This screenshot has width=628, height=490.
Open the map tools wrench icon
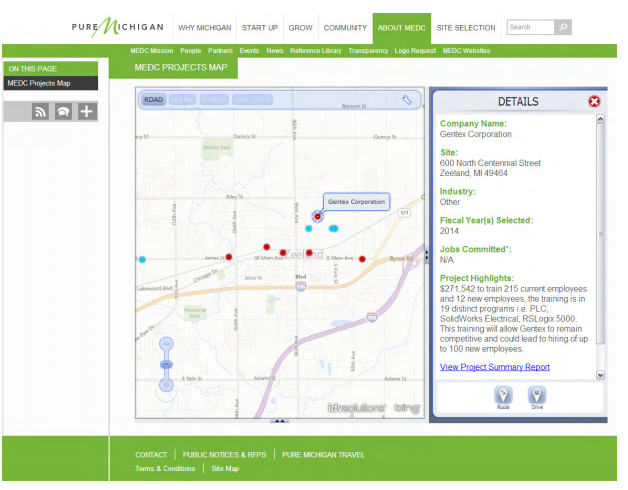[x=407, y=100]
